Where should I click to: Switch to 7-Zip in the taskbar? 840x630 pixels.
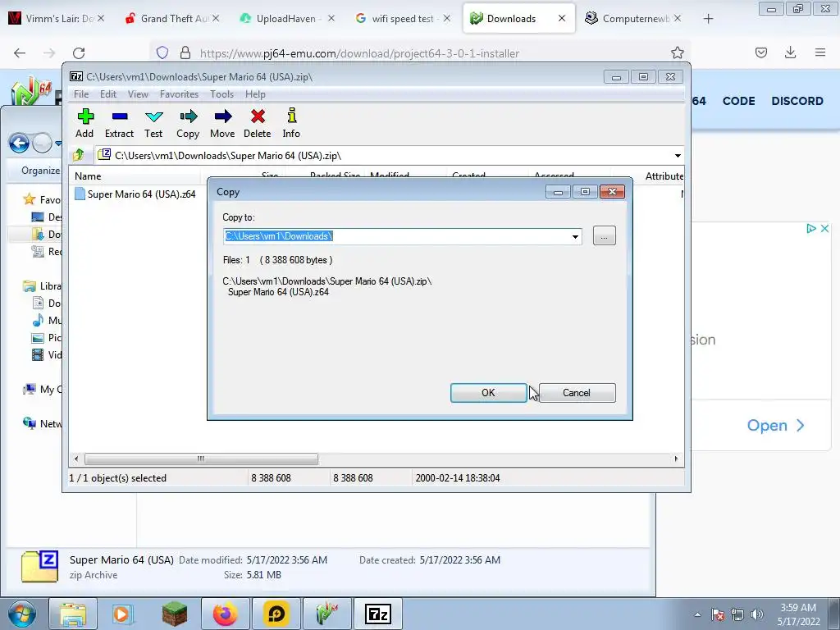point(378,614)
